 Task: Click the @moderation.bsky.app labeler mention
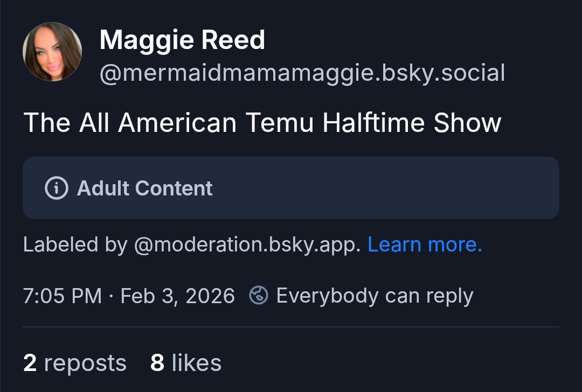[x=246, y=245]
